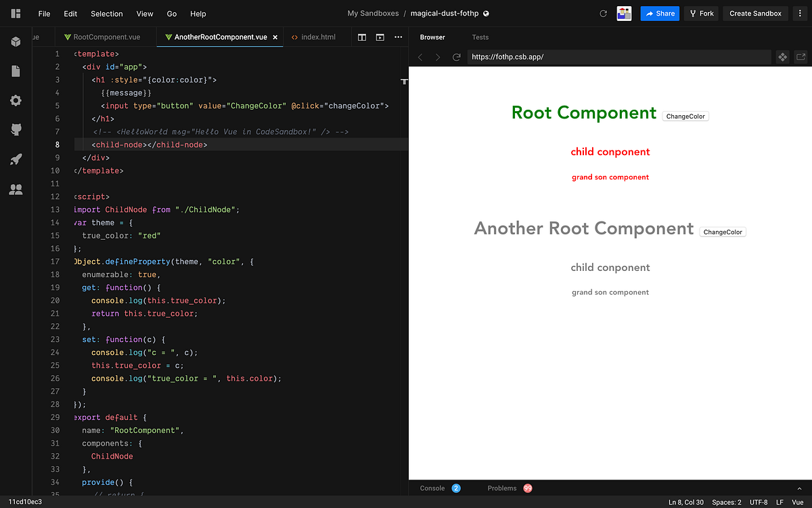
Task: Click the Fork button
Action: pyautogui.click(x=701, y=13)
